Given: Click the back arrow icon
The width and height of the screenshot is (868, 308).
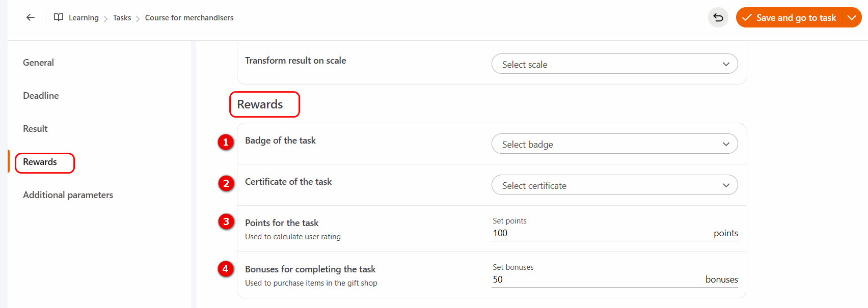Looking at the screenshot, I should (31, 17).
